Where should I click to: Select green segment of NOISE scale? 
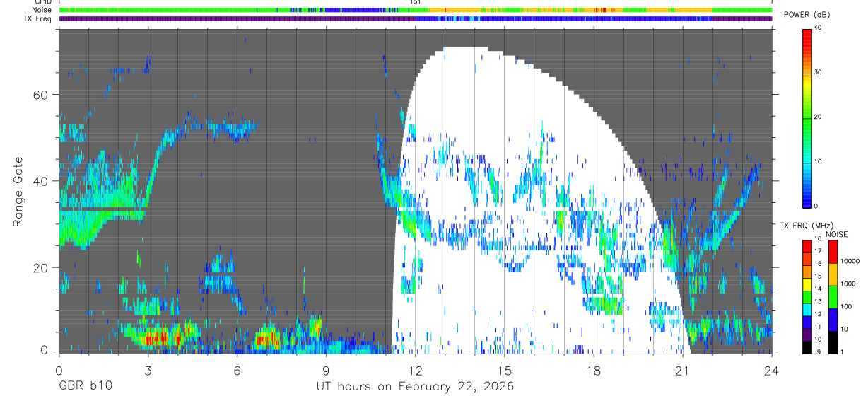(x=833, y=297)
